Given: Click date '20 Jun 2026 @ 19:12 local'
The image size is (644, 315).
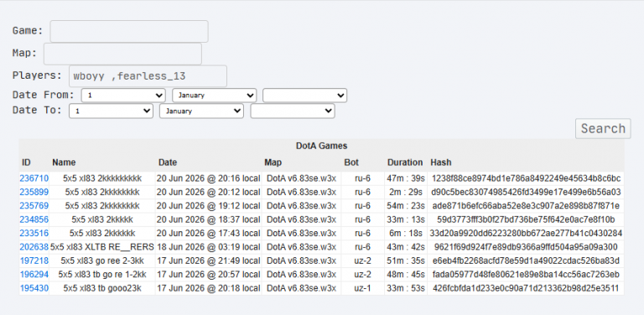Looking at the screenshot, I should tap(208, 206).
